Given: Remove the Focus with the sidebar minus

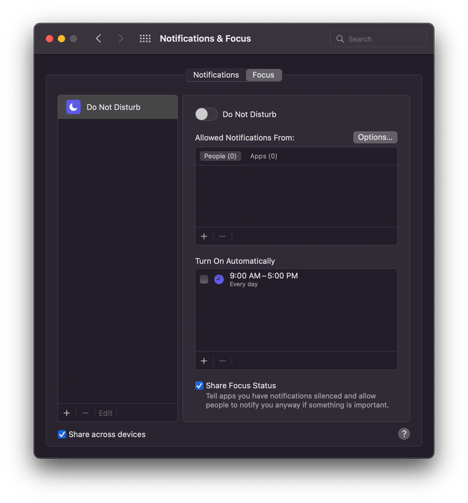Looking at the screenshot, I should 85,413.
